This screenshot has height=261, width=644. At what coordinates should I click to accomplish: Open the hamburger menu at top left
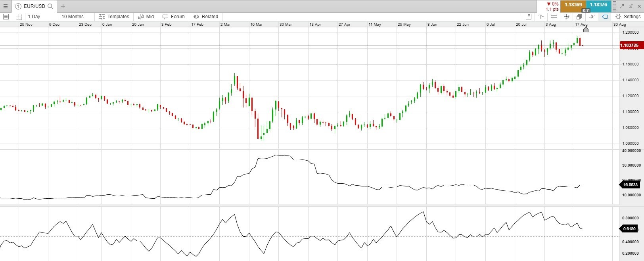5,6
